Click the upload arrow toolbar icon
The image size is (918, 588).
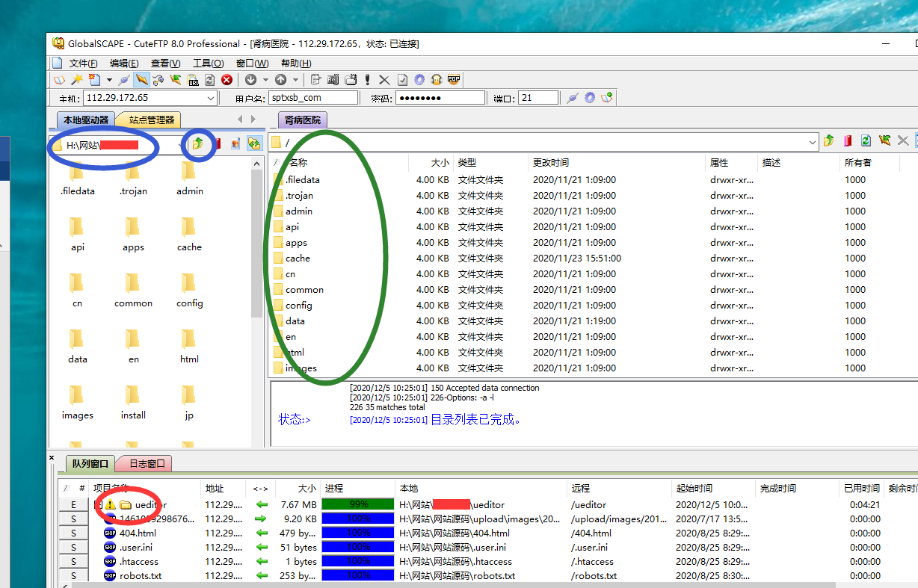(x=280, y=80)
